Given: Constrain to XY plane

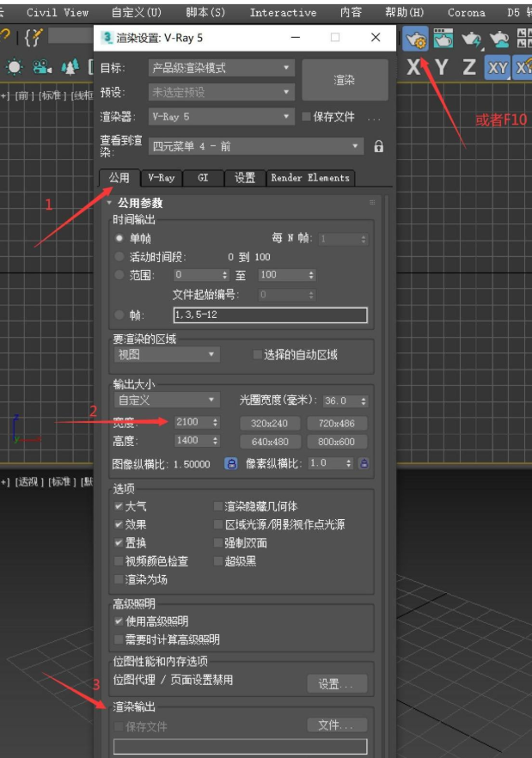Looking at the screenshot, I should click(x=498, y=68).
